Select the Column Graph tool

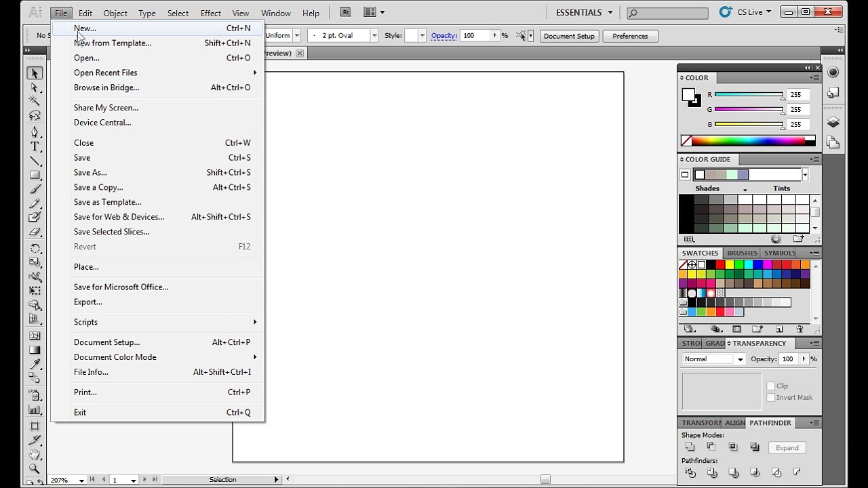(35, 409)
